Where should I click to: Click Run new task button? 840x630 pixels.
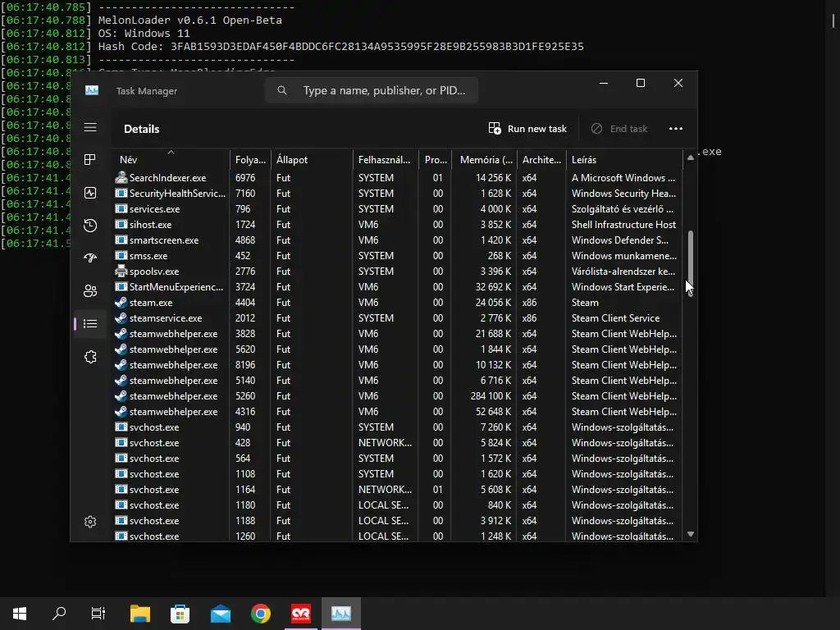[527, 129]
